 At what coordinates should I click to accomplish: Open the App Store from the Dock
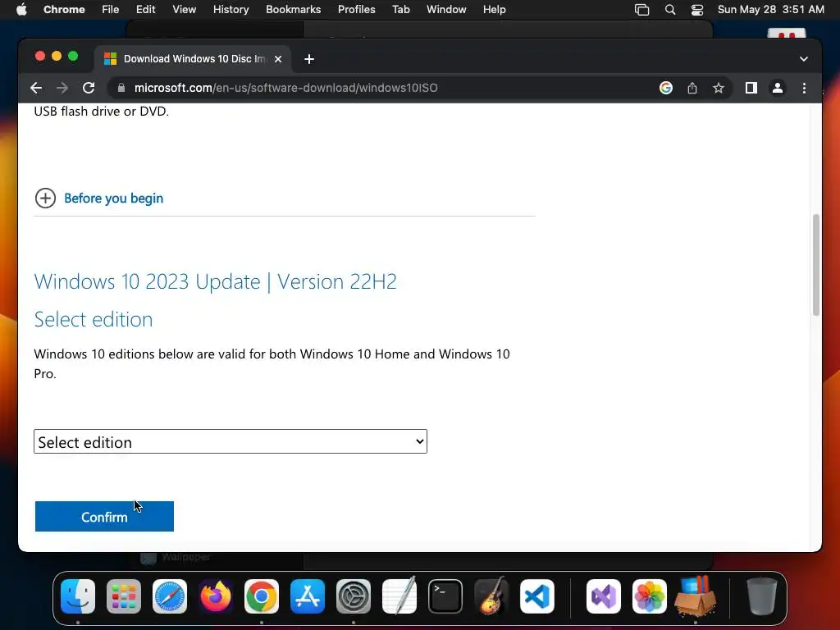tap(308, 596)
